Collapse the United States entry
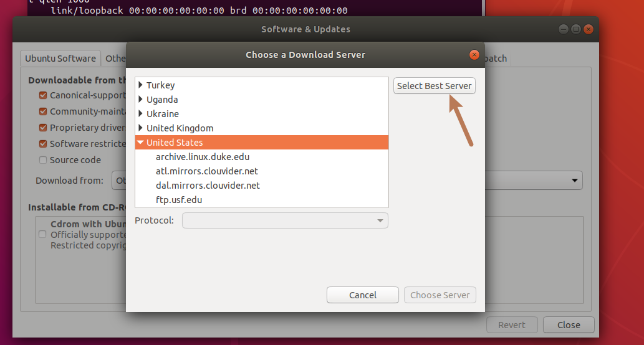 (140, 143)
